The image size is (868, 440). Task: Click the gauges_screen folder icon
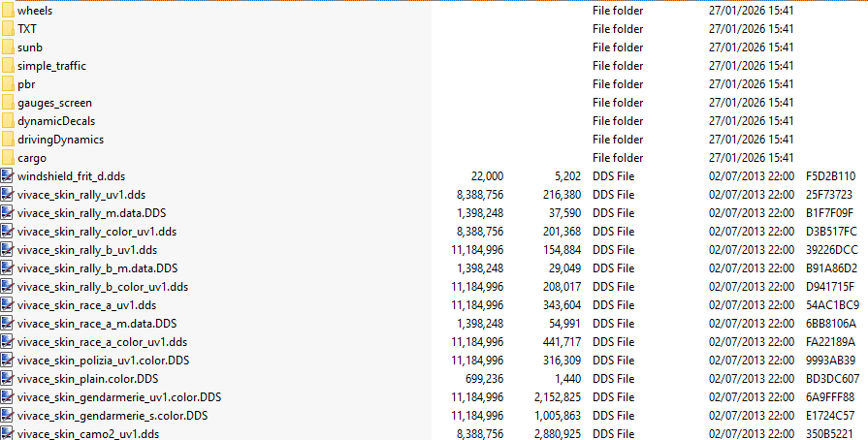[7, 103]
